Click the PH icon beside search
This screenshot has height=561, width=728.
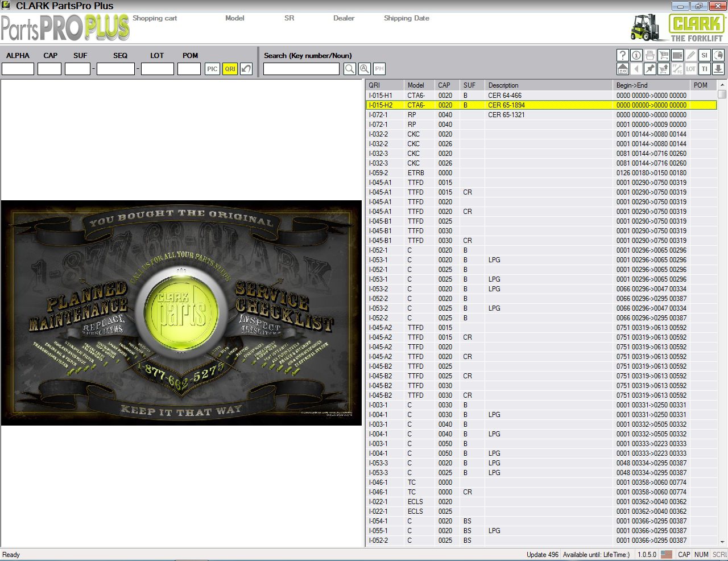[x=379, y=69]
